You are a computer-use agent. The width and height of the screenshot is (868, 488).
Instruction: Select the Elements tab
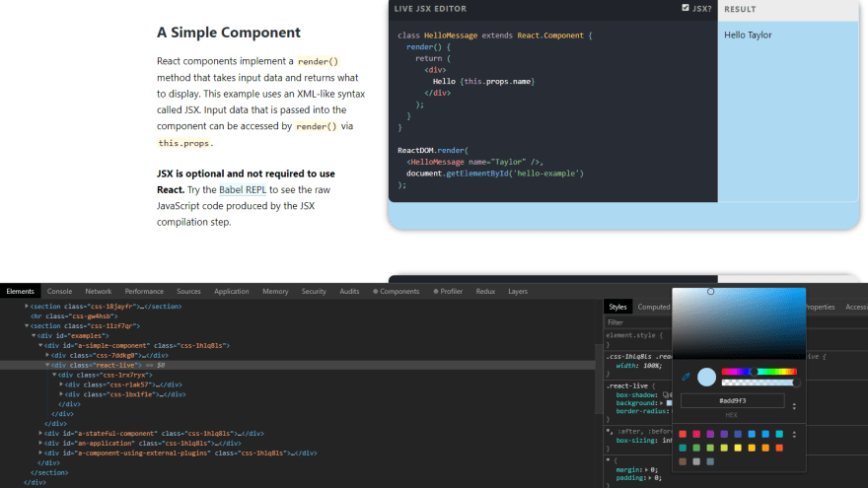tap(21, 291)
